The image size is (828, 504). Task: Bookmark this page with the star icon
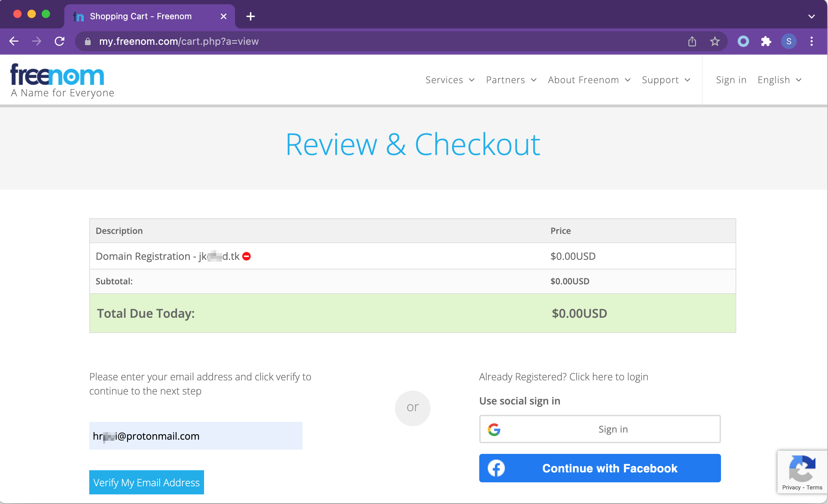[x=715, y=41]
